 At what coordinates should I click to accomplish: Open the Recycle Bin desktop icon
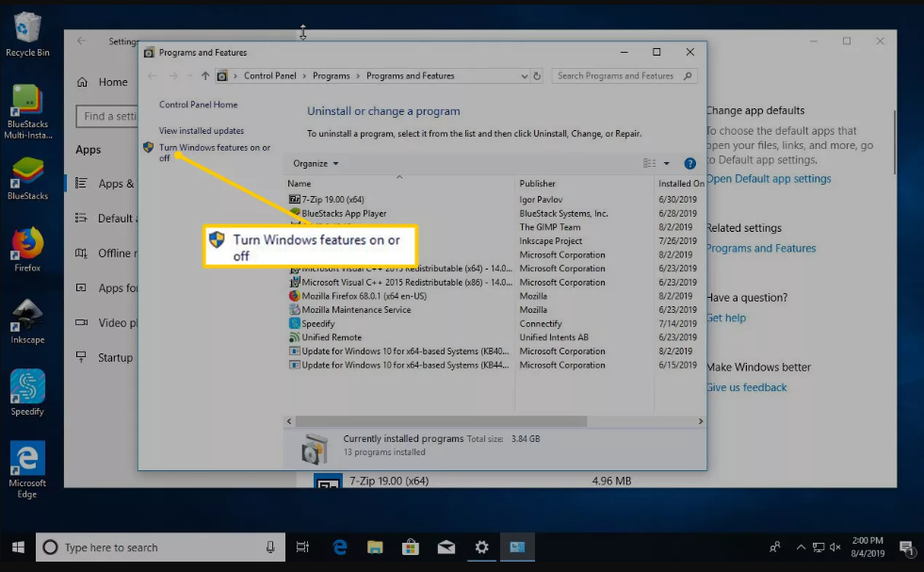pyautogui.click(x=27, y=36)
